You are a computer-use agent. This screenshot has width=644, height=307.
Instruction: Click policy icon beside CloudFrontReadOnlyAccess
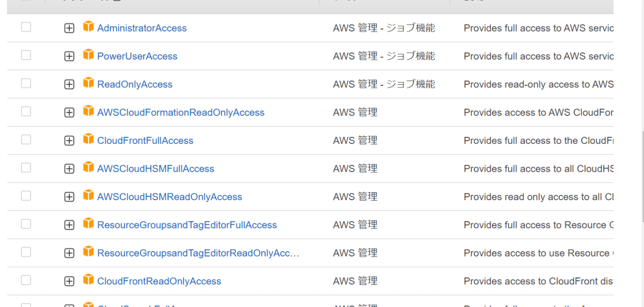[x=89, y=279]
